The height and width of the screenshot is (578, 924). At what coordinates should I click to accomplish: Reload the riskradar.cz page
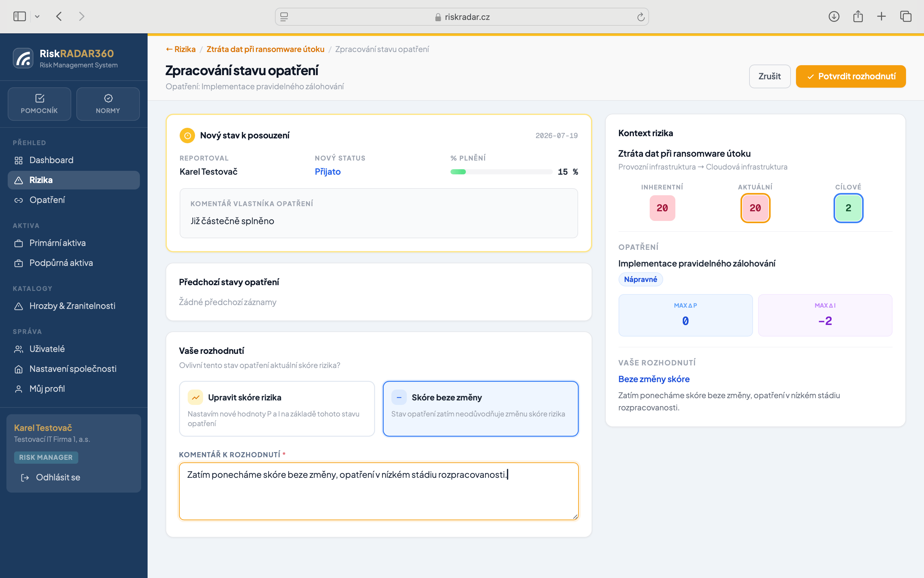click(641, 17)
